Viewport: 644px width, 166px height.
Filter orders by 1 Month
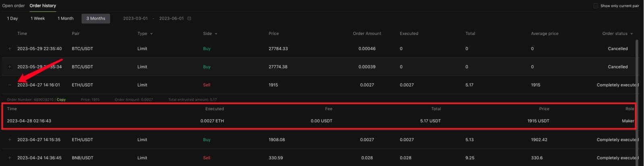(66, 18)
